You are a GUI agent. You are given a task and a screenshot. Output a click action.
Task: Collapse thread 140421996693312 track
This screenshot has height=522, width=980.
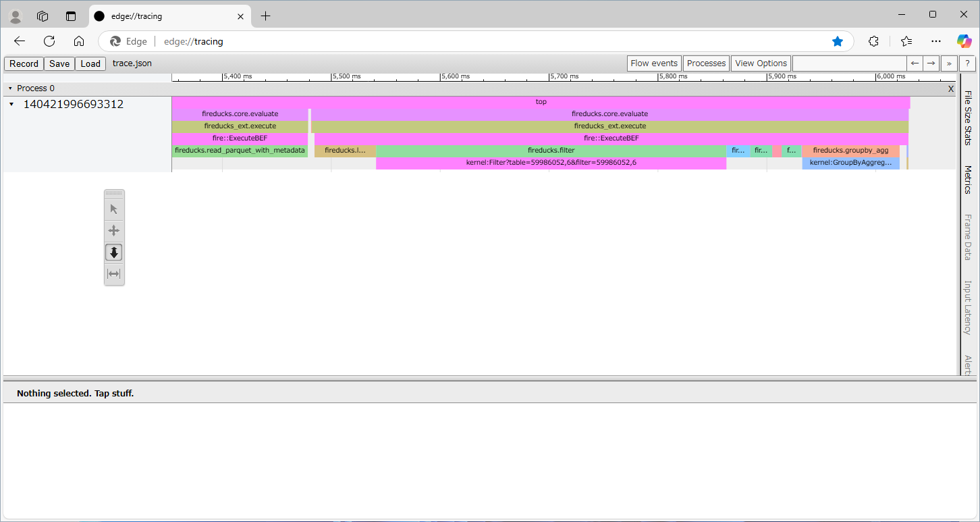coord(11,105)
